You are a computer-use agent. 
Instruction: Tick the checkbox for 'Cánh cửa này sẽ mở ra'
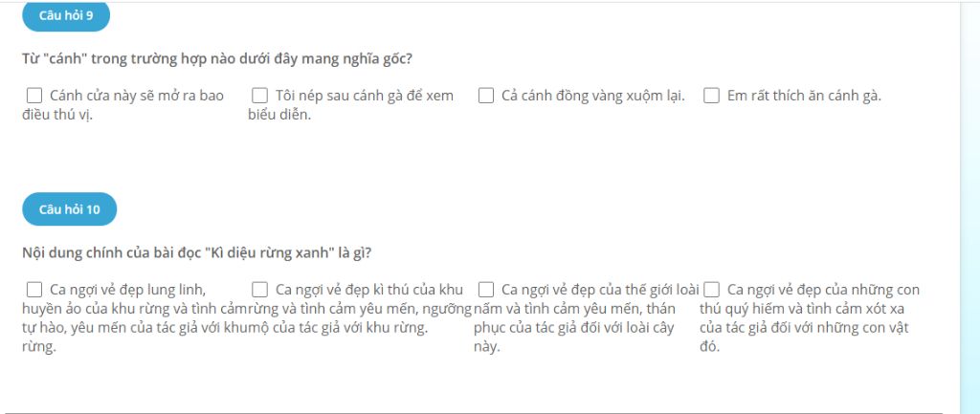[34, 96]
